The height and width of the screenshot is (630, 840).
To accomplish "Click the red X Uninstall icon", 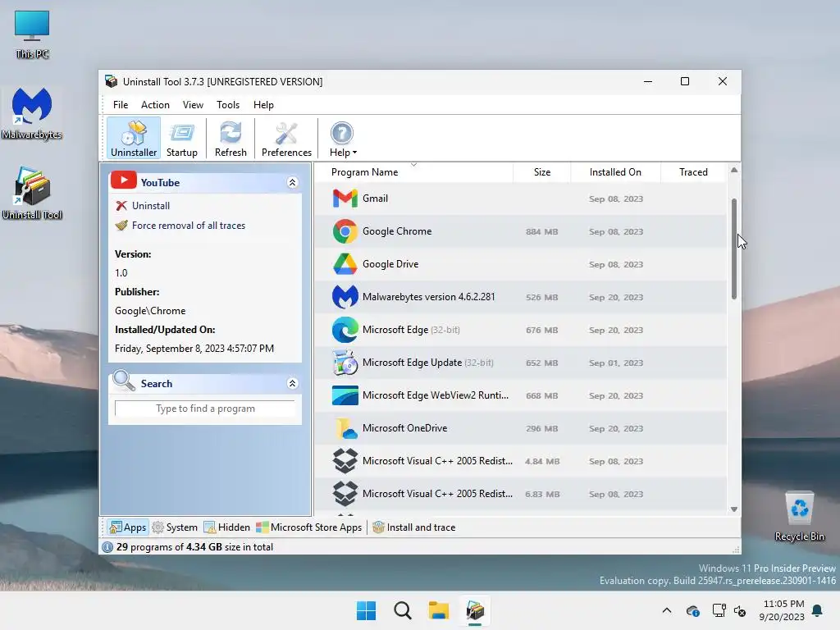I will point(121,206).
